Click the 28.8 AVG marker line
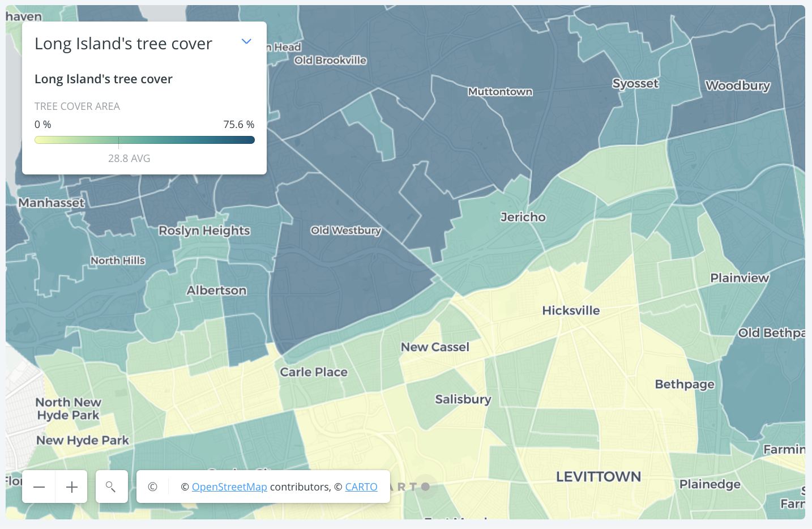Viewport: 812px width, 529px height. point(119,140)
